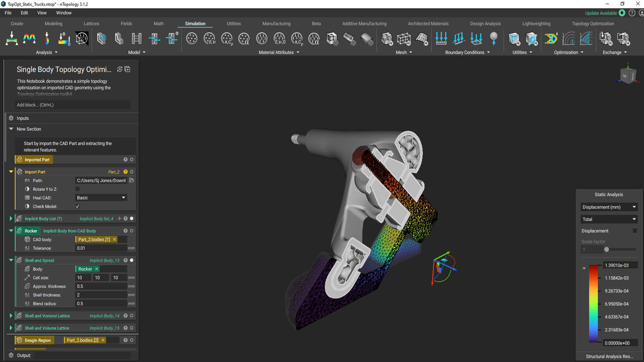
Task: Switch to the Lattices ribbon tab
Action: coord(91,24)
